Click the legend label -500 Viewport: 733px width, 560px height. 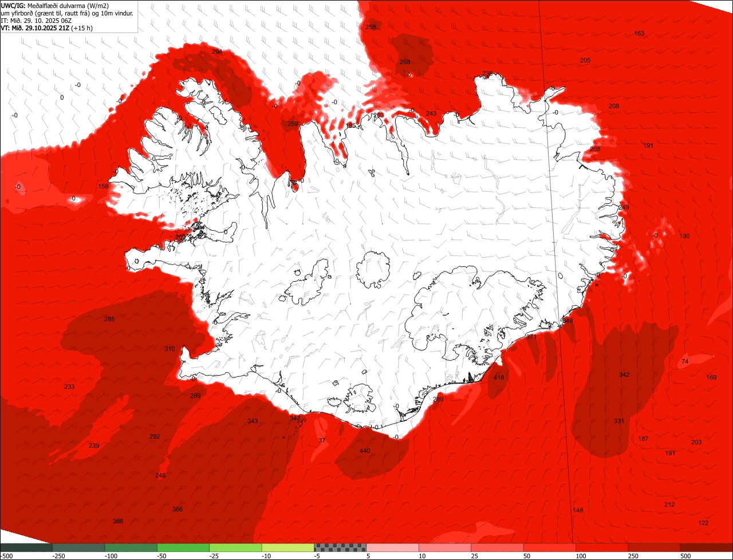[6, 556]
